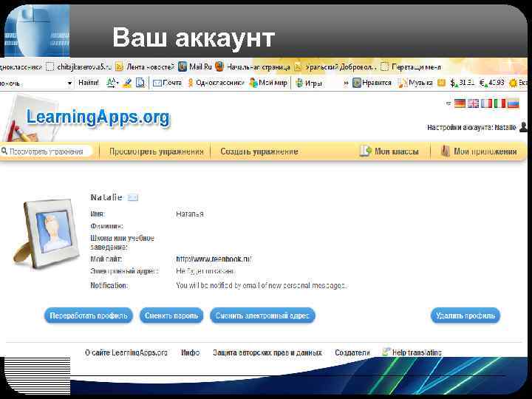532x399 pixels.
Task: Click Сменить электронный адрес button
Action: pyautogui.click(x=262, y=316)
